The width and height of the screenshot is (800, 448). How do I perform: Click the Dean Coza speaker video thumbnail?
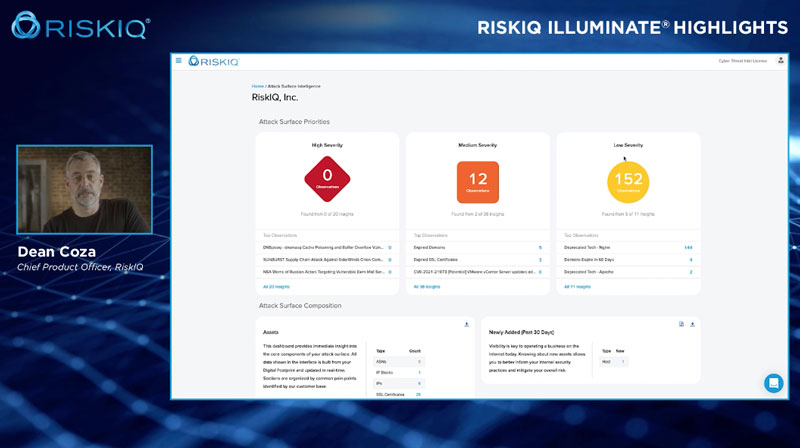[x=84, y=189]
